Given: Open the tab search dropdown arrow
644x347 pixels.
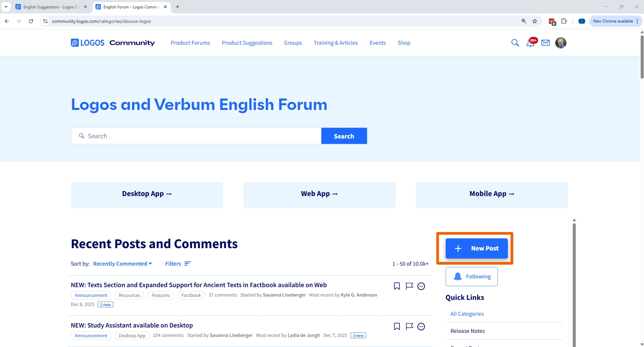Looking at the screenshot, I should click(x=6, y=7).
